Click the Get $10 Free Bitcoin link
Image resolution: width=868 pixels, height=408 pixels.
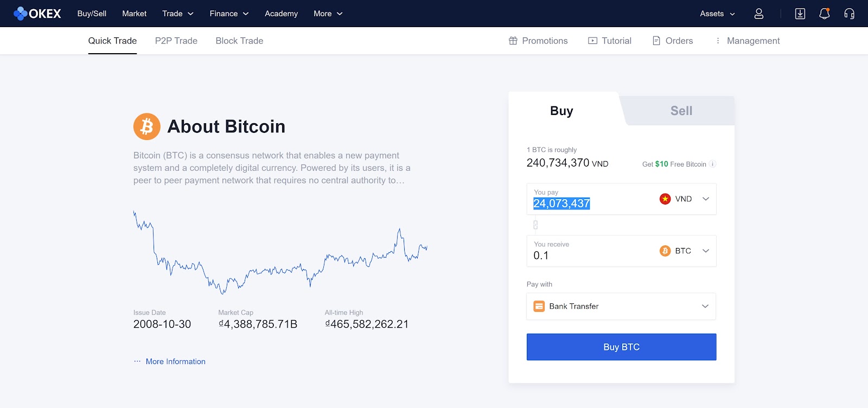point(674,164)
